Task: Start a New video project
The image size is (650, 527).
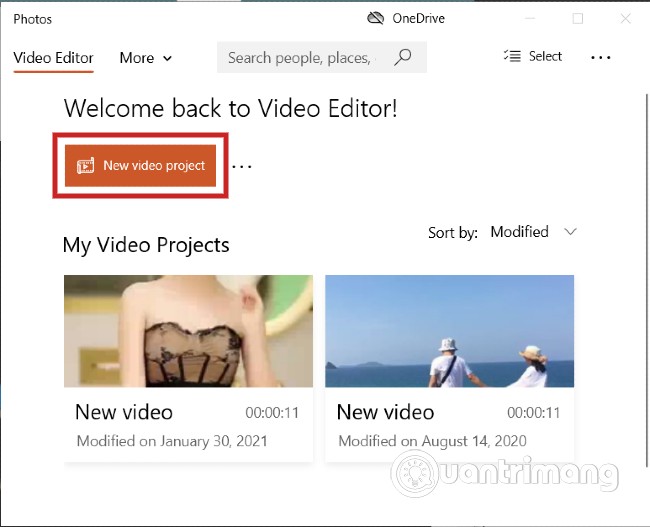Action: [141, 166]
